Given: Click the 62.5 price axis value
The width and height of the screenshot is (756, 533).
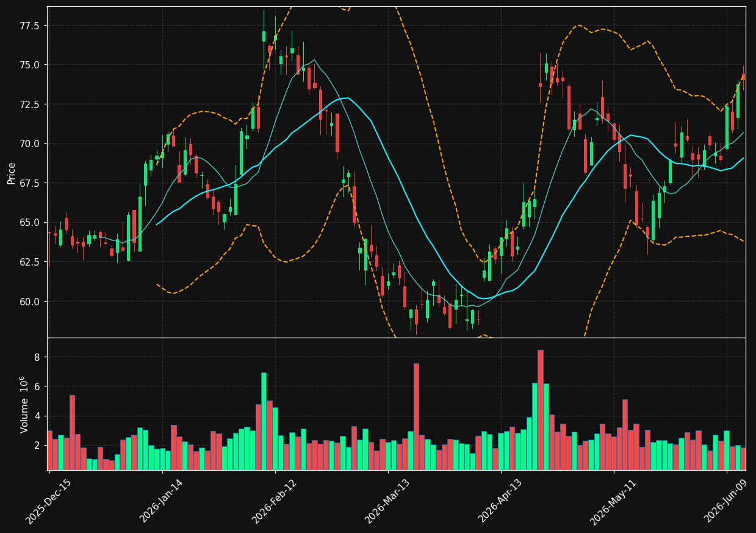Looking at the screenshot, I should [30, 262].
